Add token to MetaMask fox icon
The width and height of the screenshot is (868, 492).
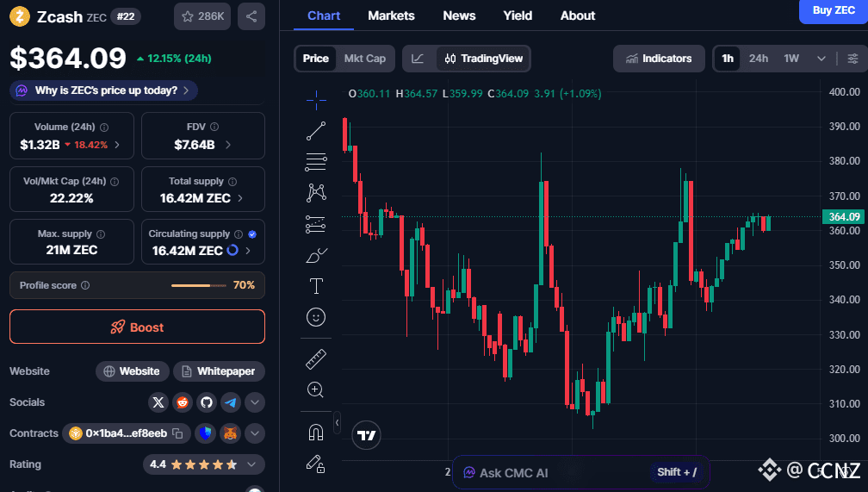pos(230,433)
